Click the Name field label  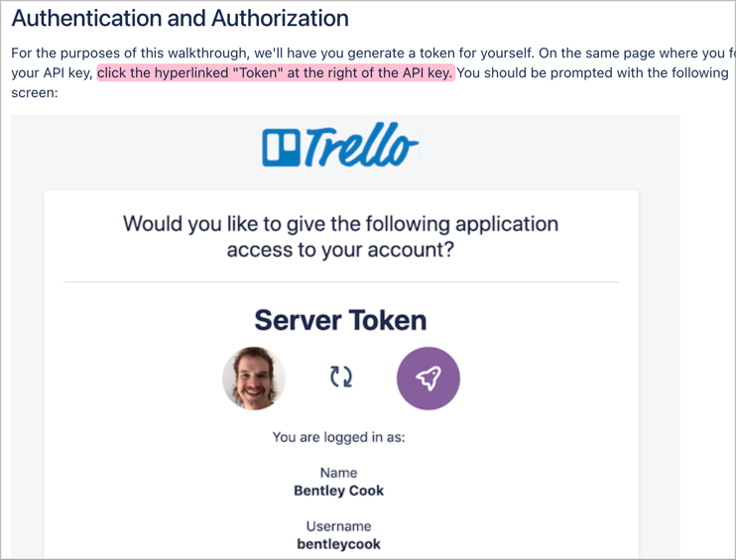tap(338, 473)
